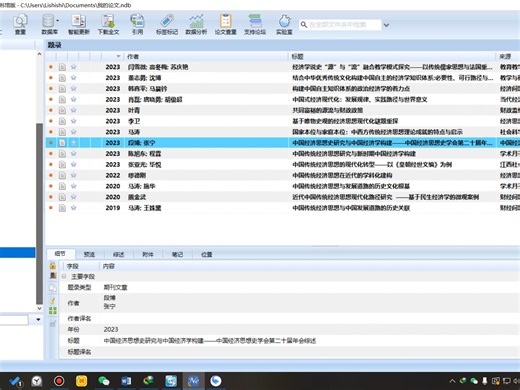The image size is (520, 390).
Task: Click the left panel bottom input box
Action: (x=14, y=320)
